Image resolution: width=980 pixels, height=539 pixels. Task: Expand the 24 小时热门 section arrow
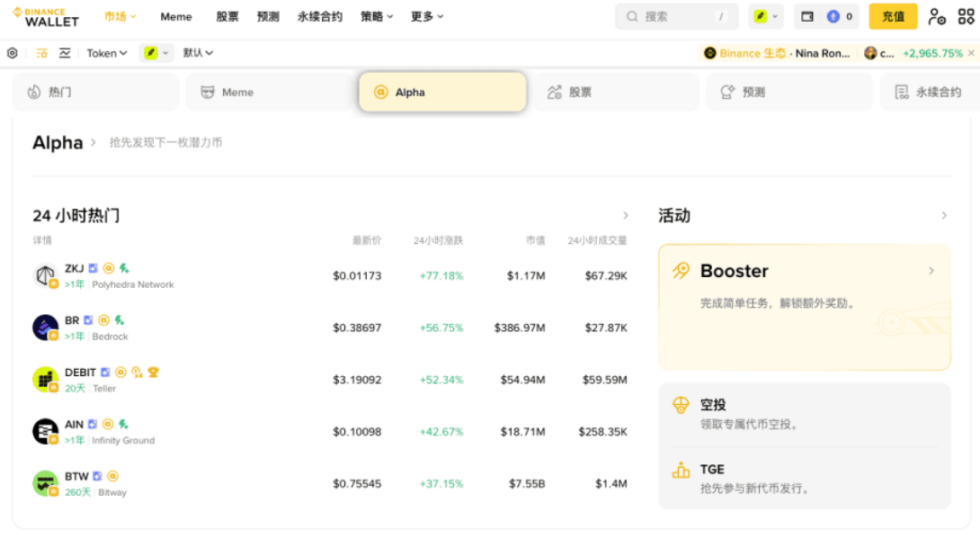tap(626, 216)
